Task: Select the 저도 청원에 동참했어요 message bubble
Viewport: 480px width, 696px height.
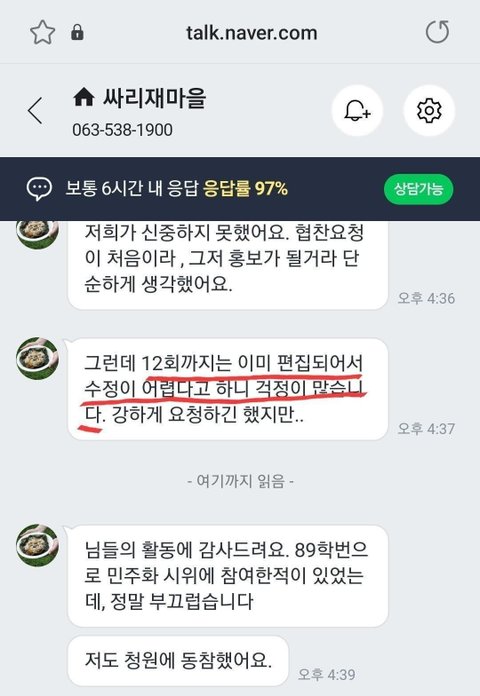Action: [178, 660]
